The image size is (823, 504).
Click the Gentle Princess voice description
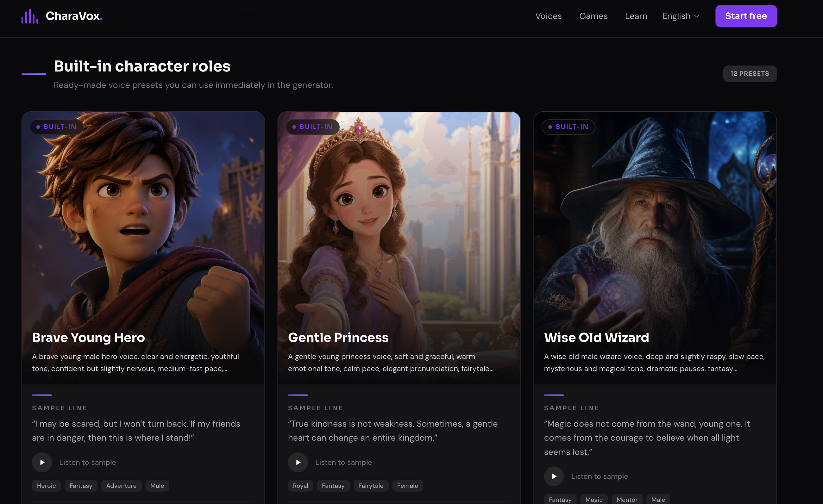click(391, 363)
